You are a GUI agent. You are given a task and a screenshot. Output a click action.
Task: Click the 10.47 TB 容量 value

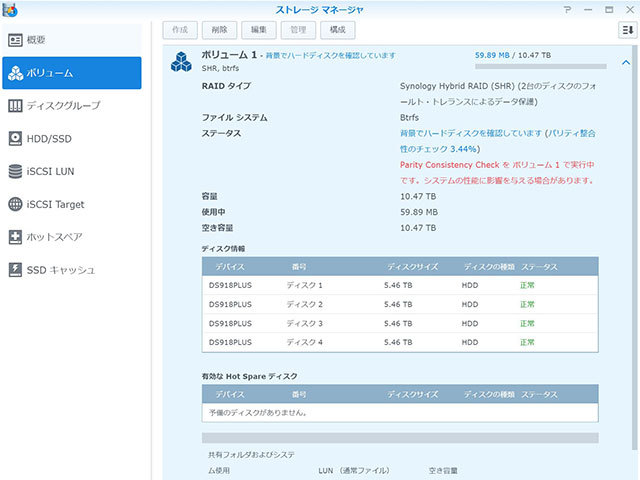(x=418, y=196)
